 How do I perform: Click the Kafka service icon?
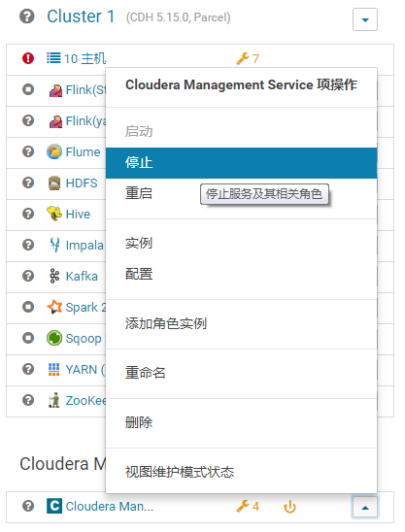point(54,276)
